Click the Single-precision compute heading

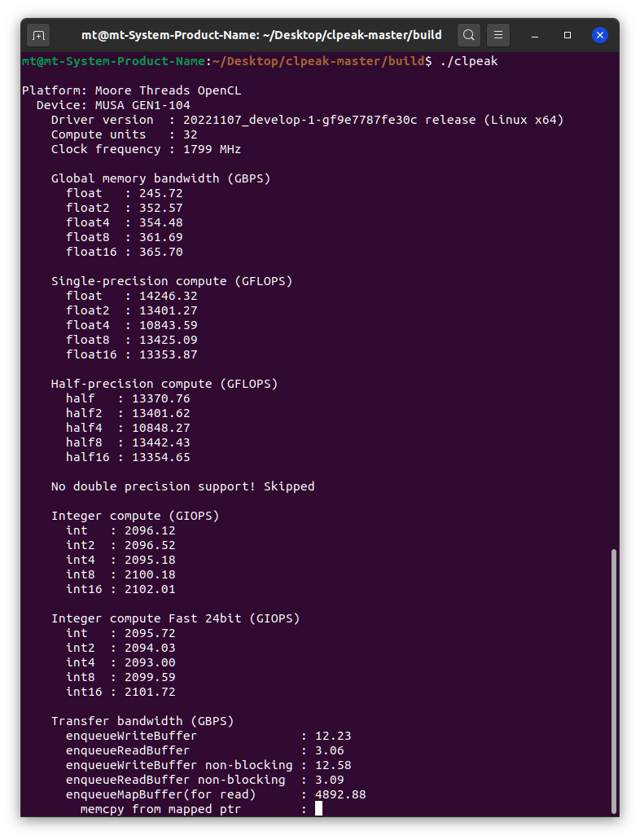pyautogui.click(x=171, y=281)
